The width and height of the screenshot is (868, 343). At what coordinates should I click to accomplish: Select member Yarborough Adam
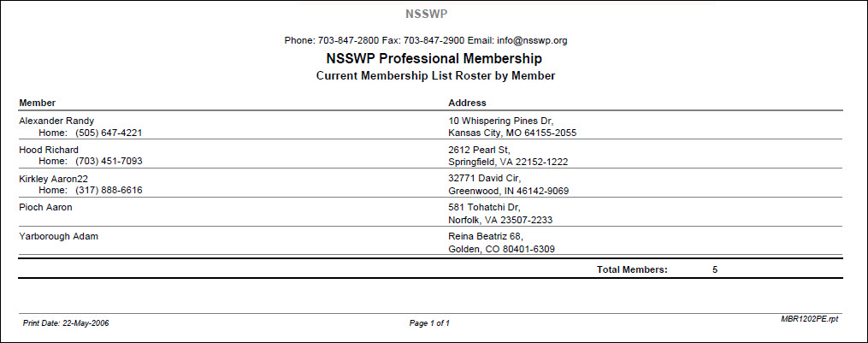click(x=58, y=236)
